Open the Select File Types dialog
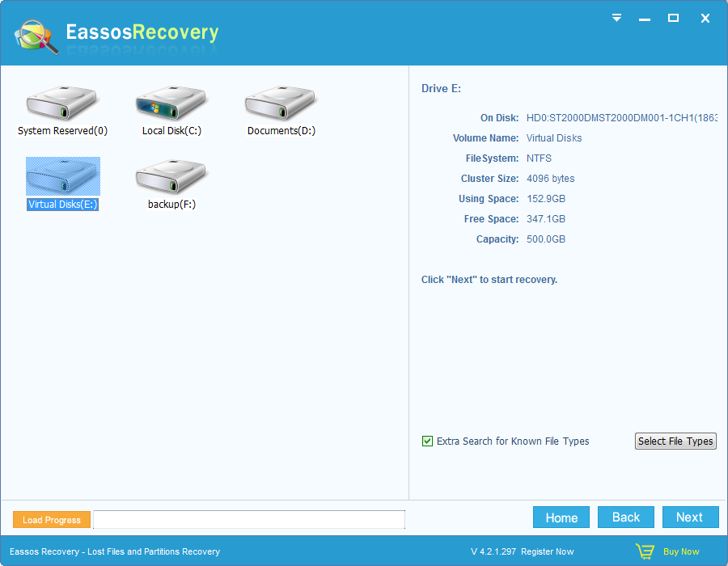728x566 pixels. point(675,441)
